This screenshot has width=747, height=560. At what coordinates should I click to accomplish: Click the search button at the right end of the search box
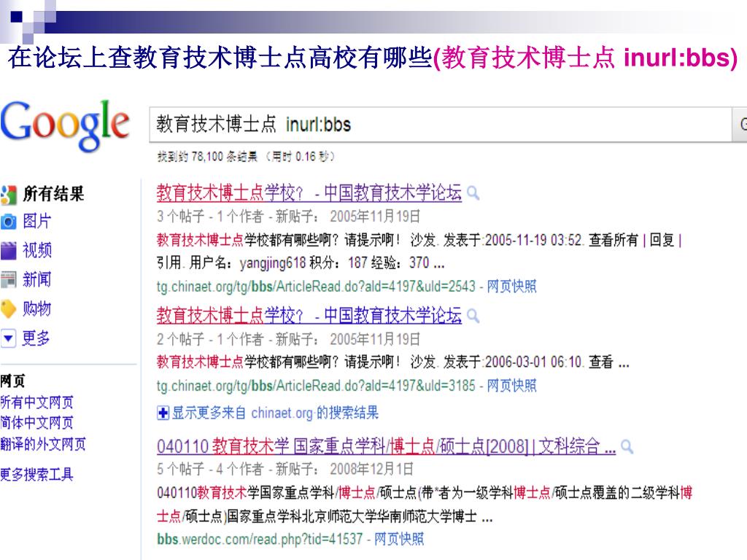[x=740, y=125]
